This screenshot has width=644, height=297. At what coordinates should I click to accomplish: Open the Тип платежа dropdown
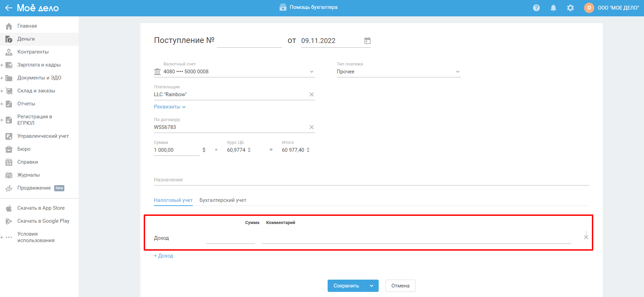tap(457, 72)
